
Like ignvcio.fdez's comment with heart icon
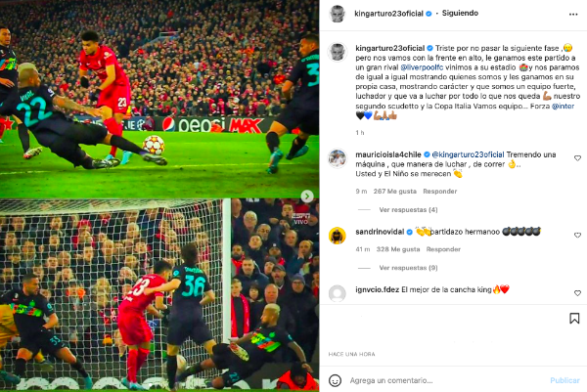coord(577,293)
